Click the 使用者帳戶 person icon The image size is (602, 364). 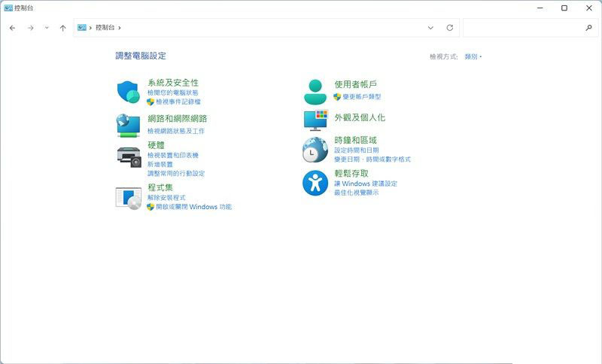[x=315, y=92]
